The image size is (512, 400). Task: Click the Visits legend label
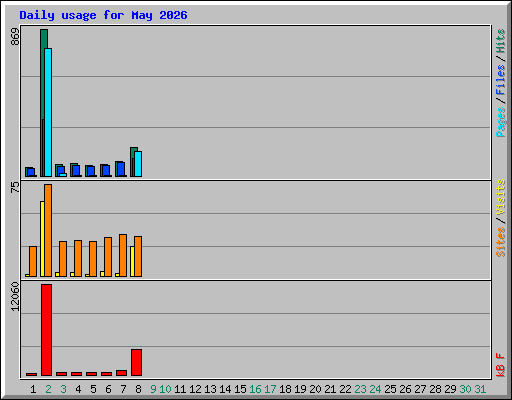pyautogui.click(x=501, y=197)
